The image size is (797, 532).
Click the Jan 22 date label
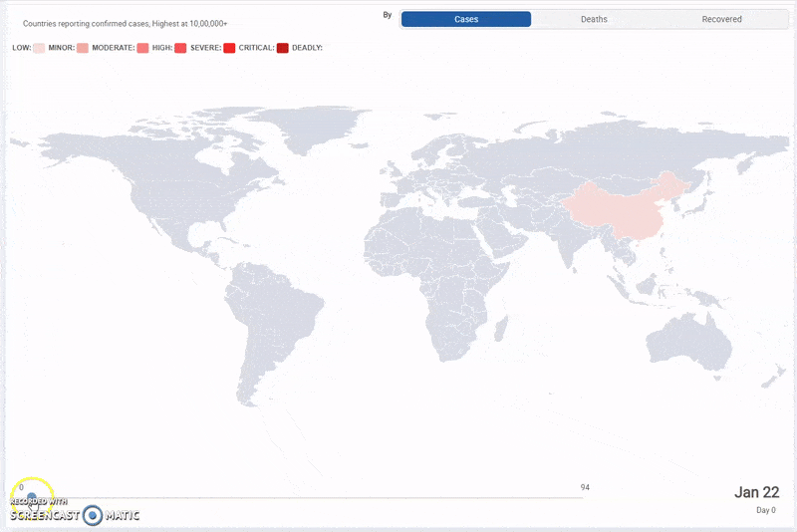click(755, 492)
